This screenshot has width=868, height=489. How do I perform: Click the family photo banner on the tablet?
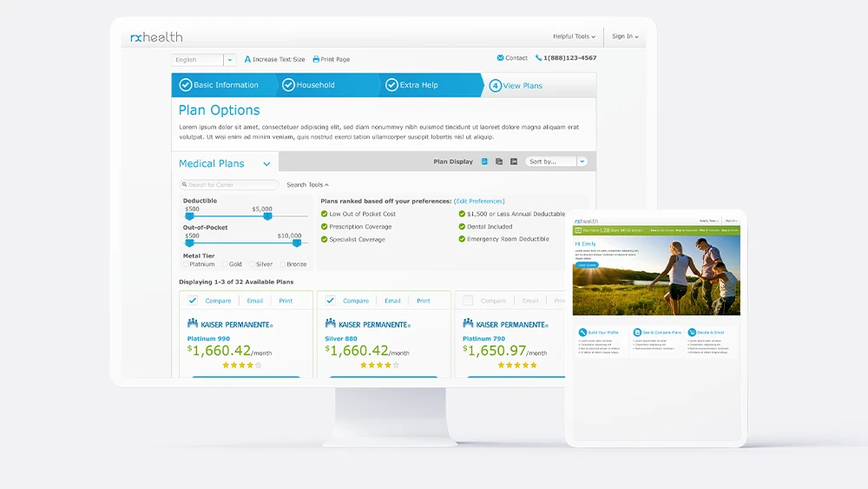coord(656,275)
